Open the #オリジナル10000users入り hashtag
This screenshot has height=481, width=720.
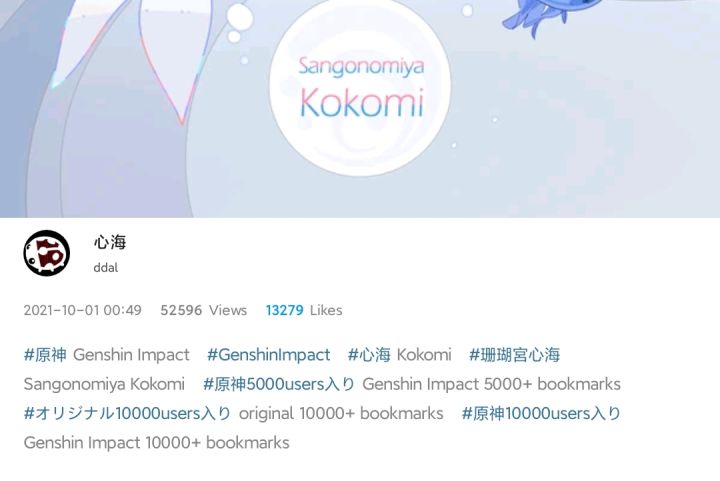[127, 414]
